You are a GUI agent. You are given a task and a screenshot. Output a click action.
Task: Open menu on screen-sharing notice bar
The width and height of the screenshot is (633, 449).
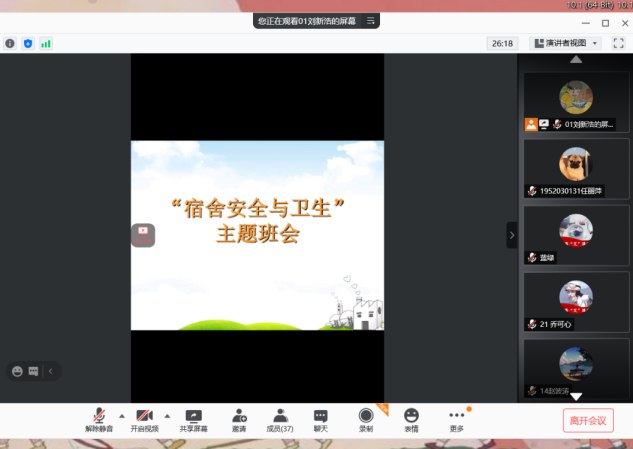pyautogui.click(x=371, y=19)
